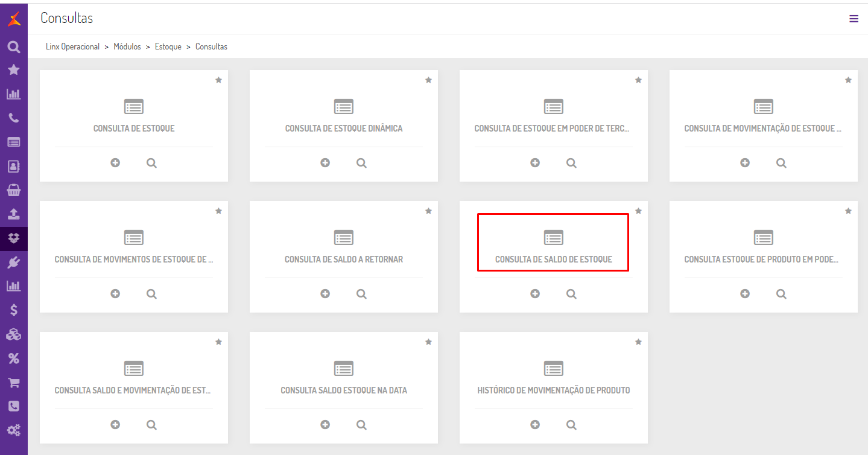This screenshot has width=868, height=455.
Task: Click plus icon under Consulta de Saldo a Retornar
Action: [x=325, y=294]
